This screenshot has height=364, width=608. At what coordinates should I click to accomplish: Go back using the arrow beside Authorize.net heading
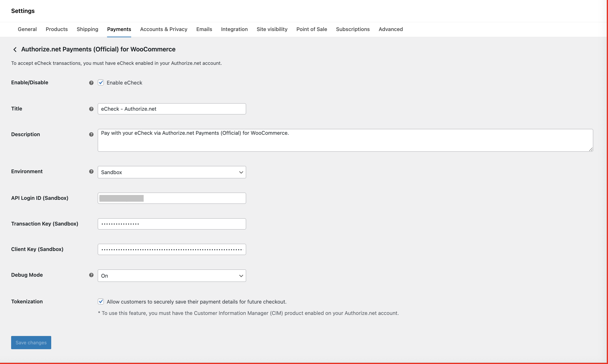(x=15, y=50)
